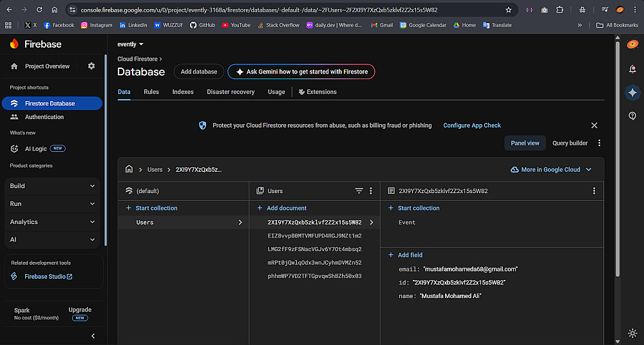Switch to the Rules tab
The height and width of the screenshot is (345, 644).
click(151, 92)
